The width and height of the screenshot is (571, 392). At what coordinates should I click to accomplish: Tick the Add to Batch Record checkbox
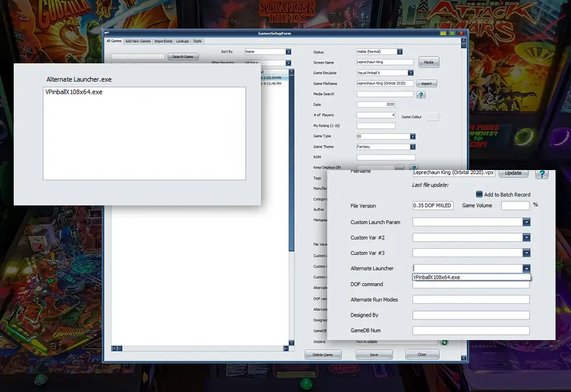(x=479, y=195)
